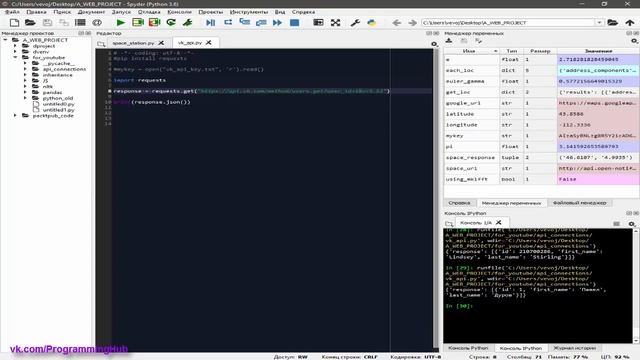Viewport: 640px width, 360px height.
Task: Switch to the Консоль Python tab
Action: point(468,348)
